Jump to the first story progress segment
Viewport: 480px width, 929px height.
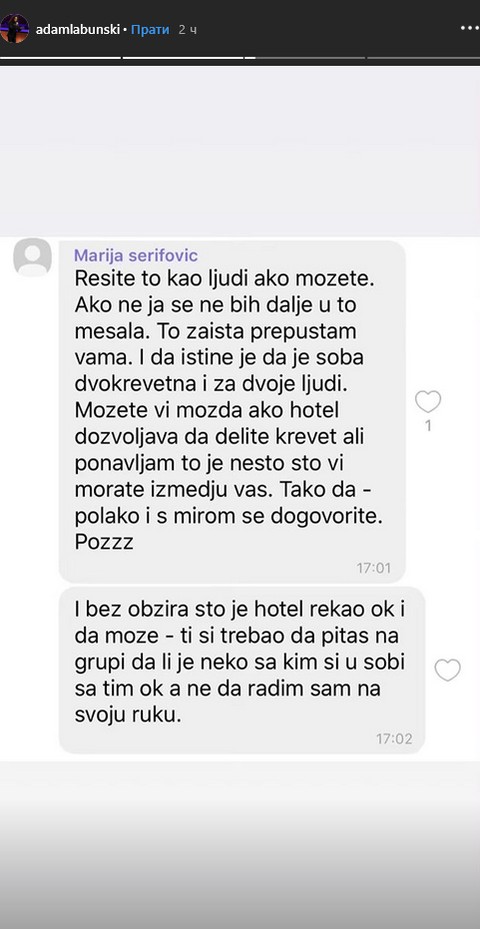pos(60,57)
